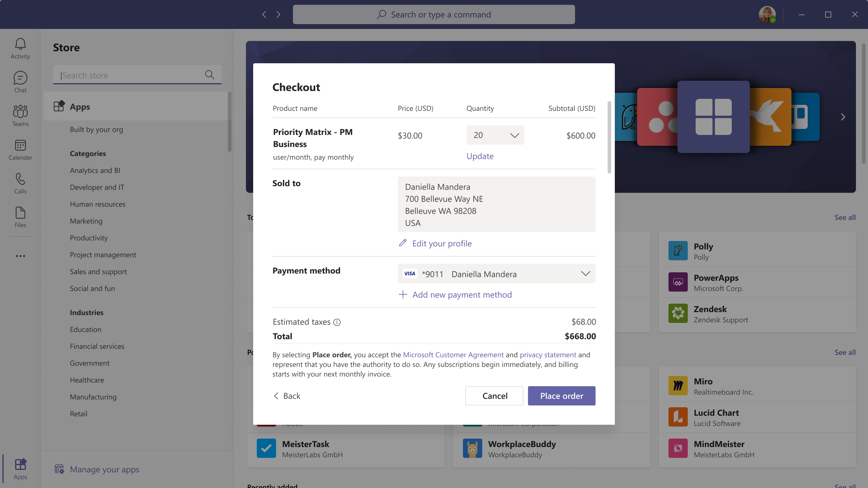
Task: Click the Search store input field
Action: point(131,75)
